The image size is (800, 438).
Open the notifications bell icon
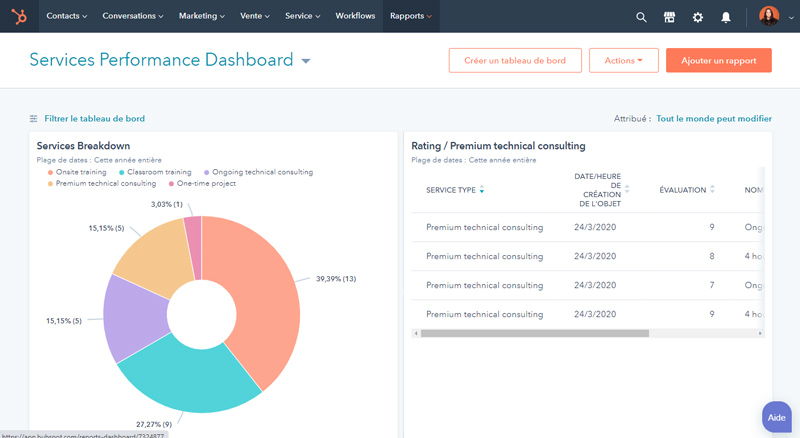click(726, 17)
